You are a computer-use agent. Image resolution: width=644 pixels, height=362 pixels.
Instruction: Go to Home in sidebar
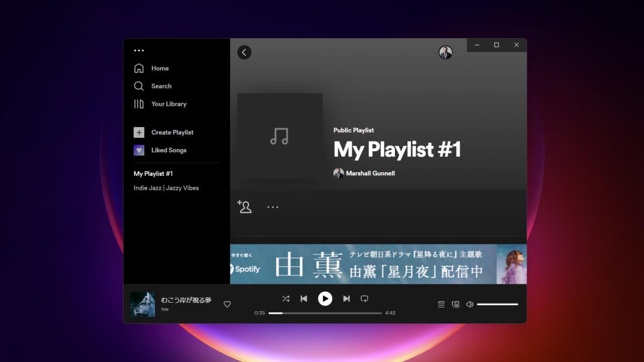159,68
